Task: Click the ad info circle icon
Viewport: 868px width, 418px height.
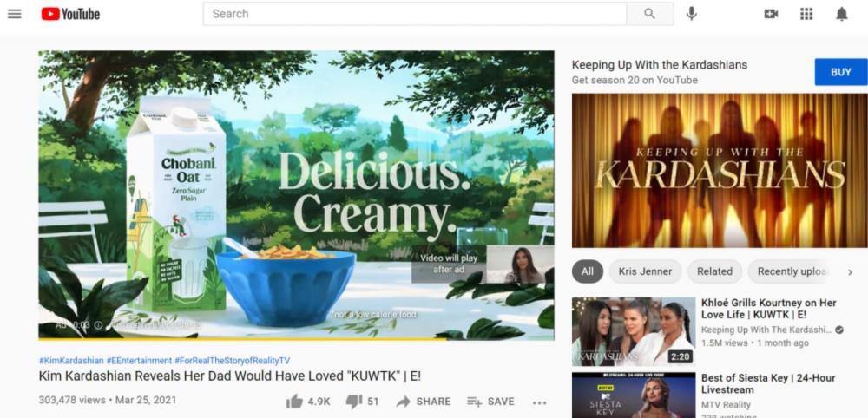Action: [98, 325]
